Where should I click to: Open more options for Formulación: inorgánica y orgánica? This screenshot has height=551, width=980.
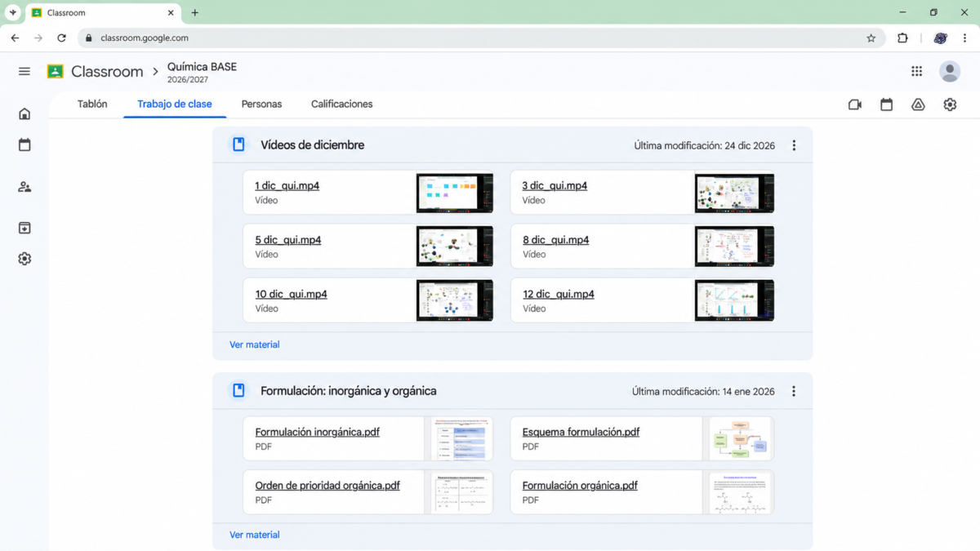click(x=794, y=392)
